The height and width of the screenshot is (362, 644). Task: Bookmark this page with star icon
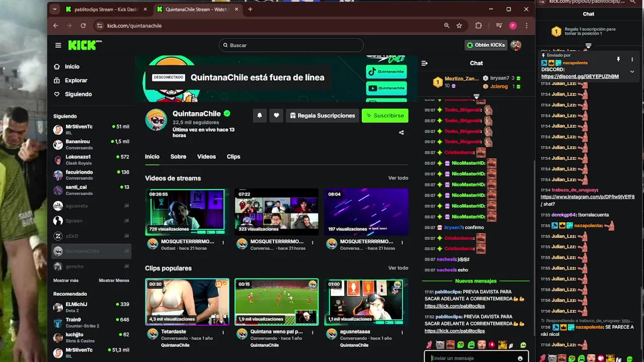point(459,26)
